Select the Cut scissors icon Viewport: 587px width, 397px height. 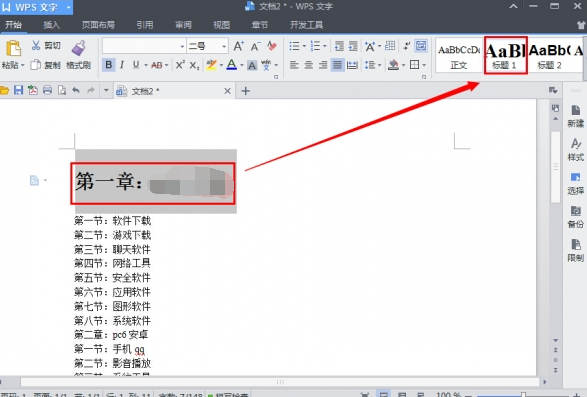[36, 46]
